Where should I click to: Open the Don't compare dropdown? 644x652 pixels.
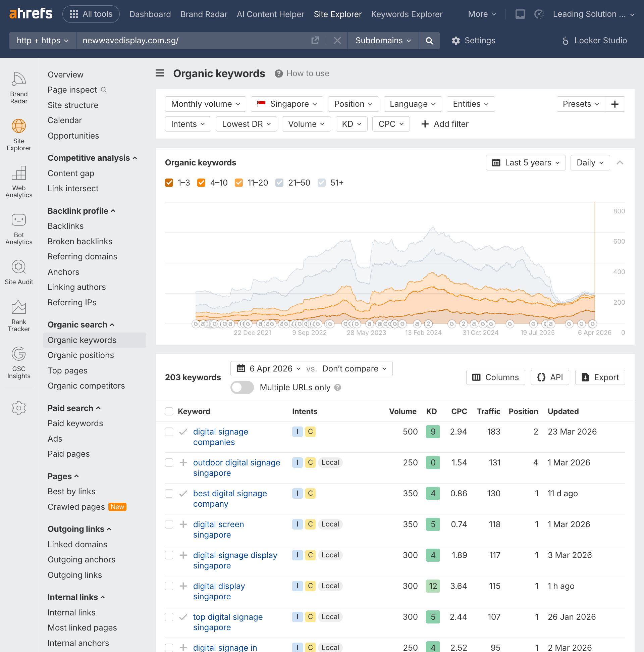tap(354, 368)
